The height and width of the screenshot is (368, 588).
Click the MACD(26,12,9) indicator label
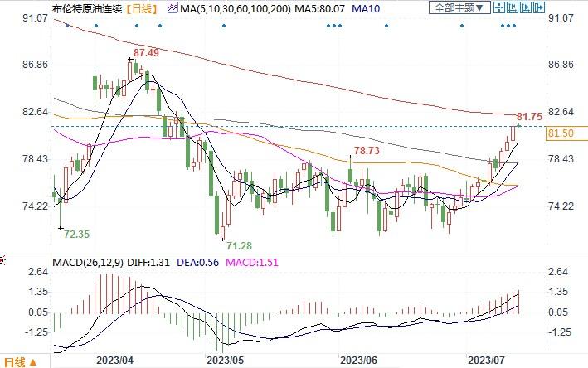[x=88, y=262]
